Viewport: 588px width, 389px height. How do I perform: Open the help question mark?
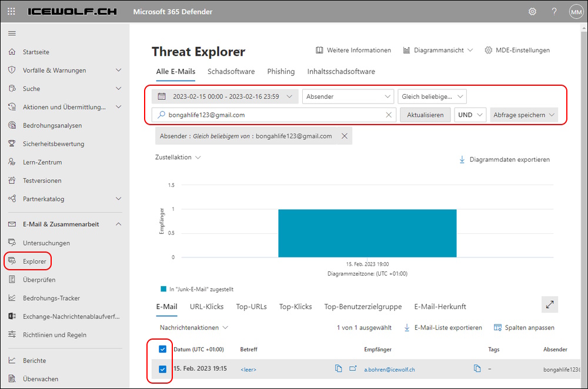coord(554,12)
